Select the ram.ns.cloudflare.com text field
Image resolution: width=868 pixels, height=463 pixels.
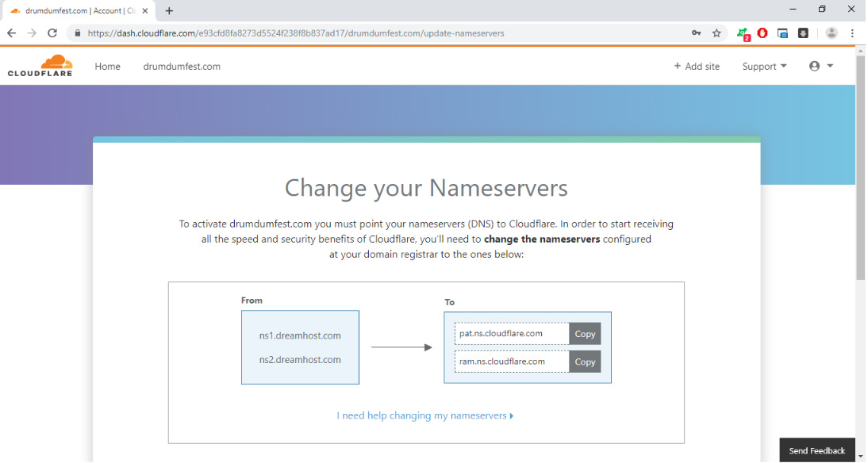[510, 362]
